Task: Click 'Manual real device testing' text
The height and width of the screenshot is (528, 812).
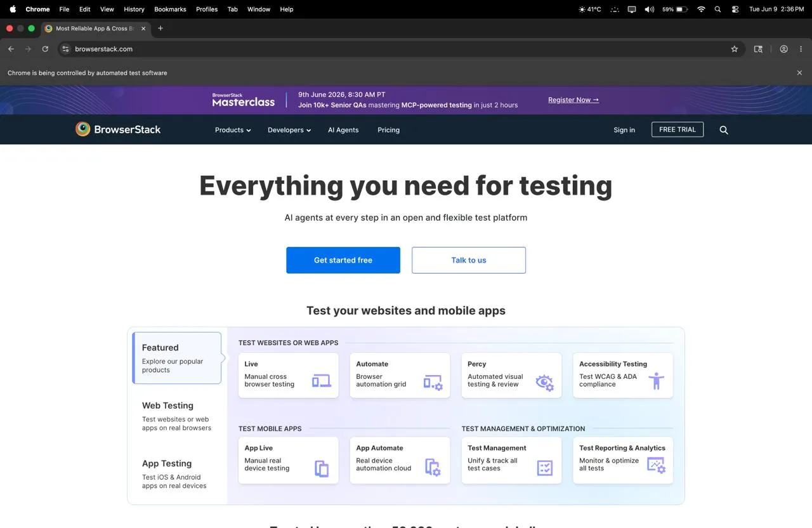Action: [x=267, y=465]
